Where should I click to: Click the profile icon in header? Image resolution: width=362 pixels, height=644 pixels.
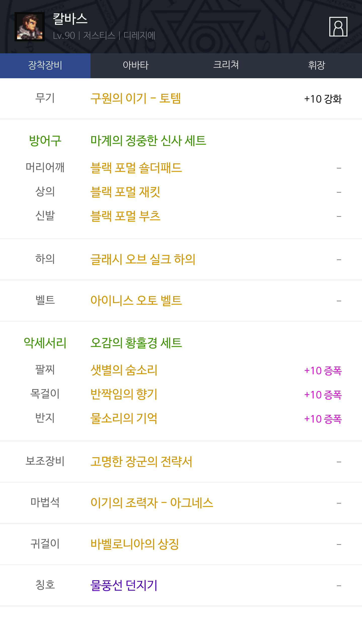(338, 27)
